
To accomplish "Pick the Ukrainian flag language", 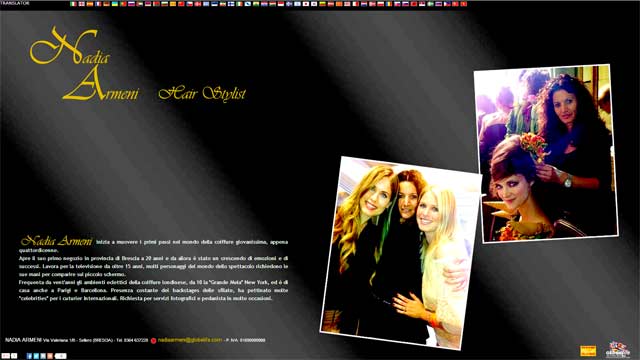I will click(114, 4).
